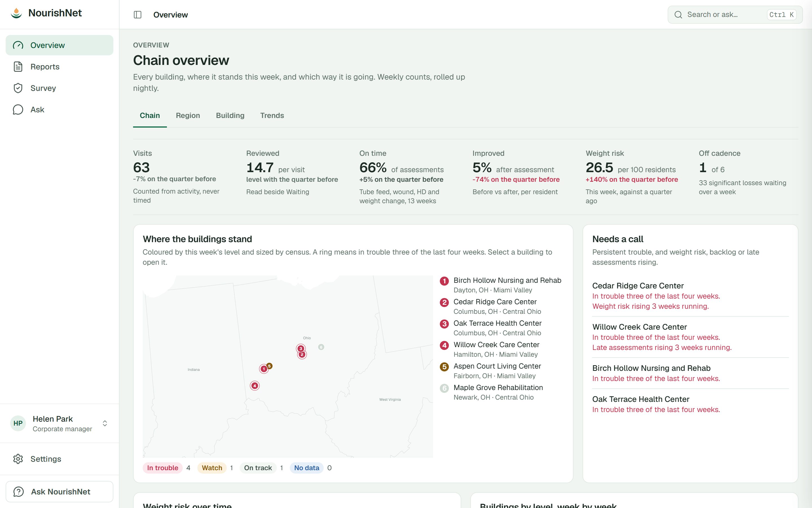Image resolution: width=812 pixels, height=508 pixels.
Task: Switch to the Building tab
Action: [230, 116]
